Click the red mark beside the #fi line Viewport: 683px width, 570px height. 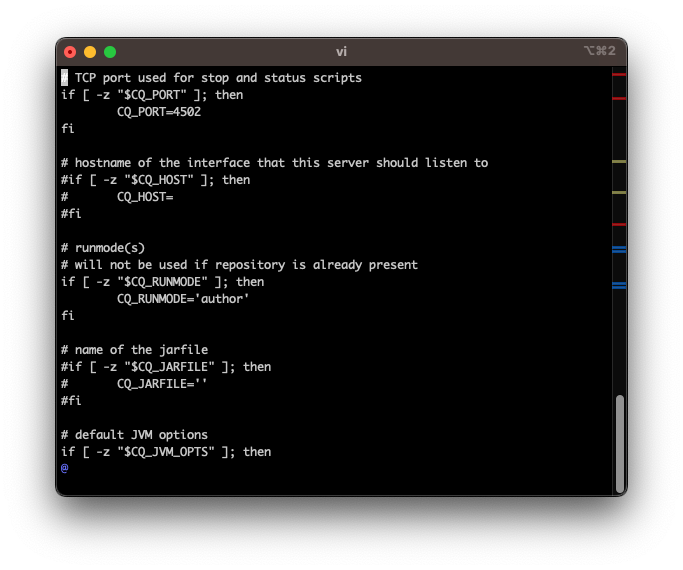619,225
